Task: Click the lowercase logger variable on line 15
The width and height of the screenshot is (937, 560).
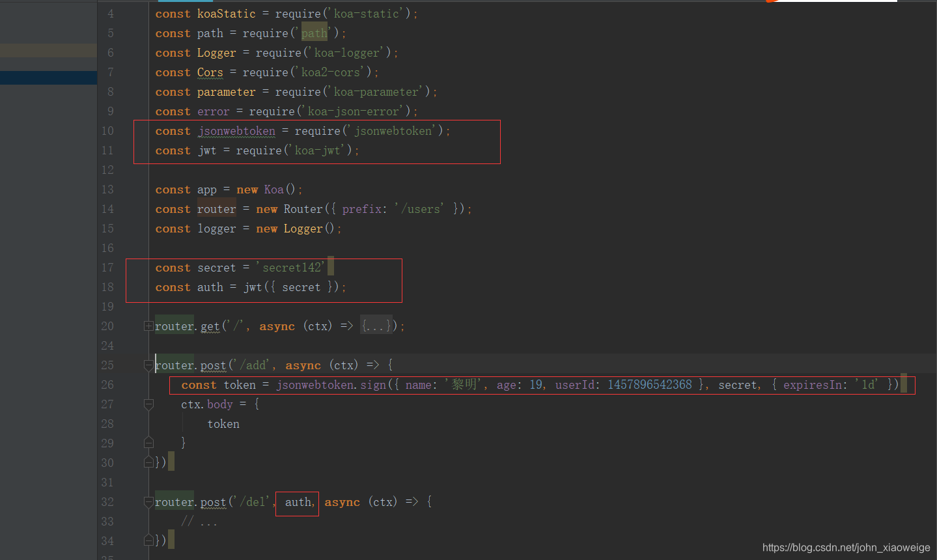Action: click(x=216, y=229)
